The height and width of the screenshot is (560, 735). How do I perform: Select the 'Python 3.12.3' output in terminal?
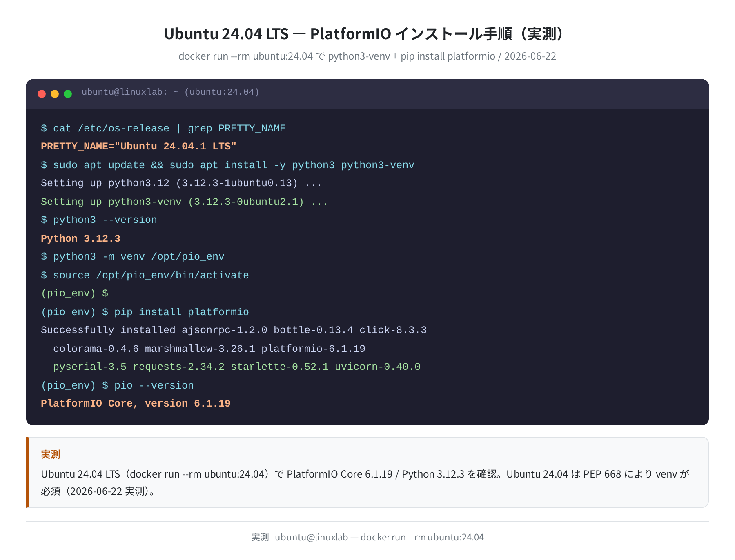(x=80, y=238)
